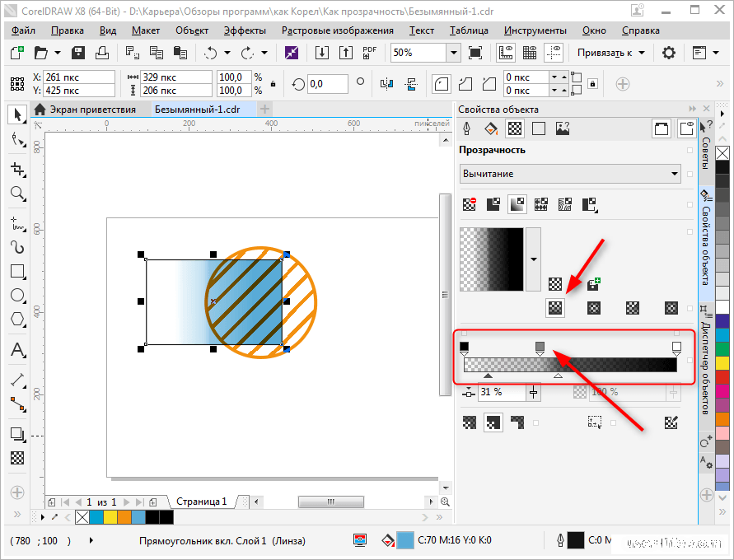Open the Fill properties tab icon
Screen dimensions: 734x560
(x=491, y=128)
